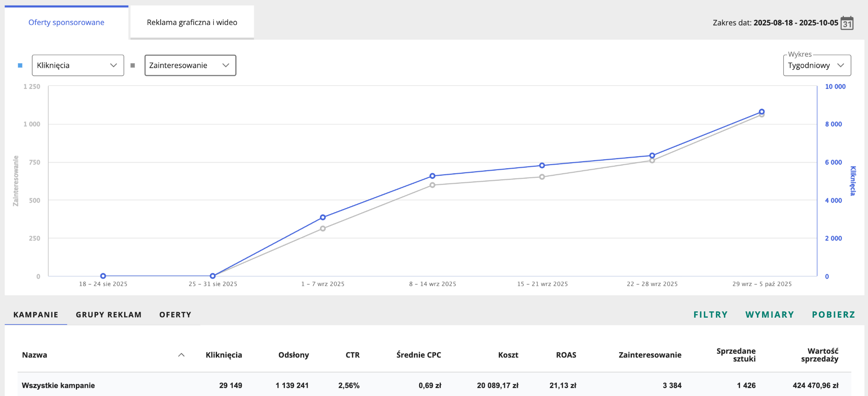Click the blue Kliknięcia legend square
868x396 pixels.
click(20, 65)
